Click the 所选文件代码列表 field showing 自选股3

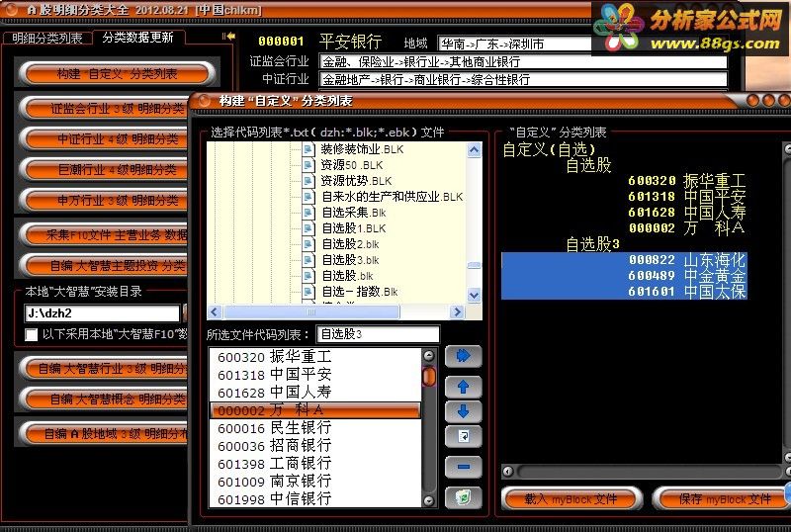(x=378, y=334)
